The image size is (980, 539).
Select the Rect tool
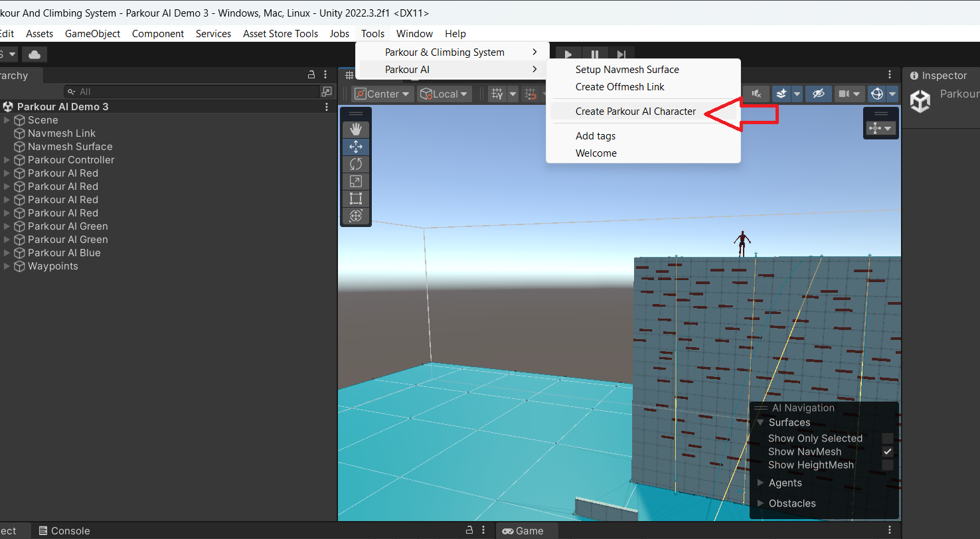(x=356, y=198)
